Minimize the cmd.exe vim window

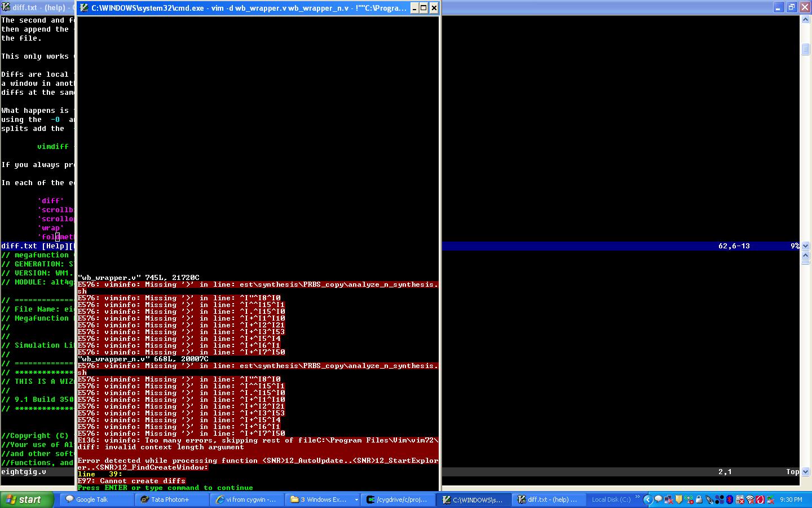414,8
